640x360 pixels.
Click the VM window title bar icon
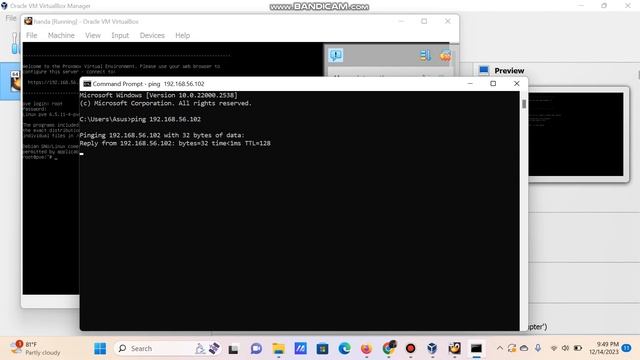[28, 21]
